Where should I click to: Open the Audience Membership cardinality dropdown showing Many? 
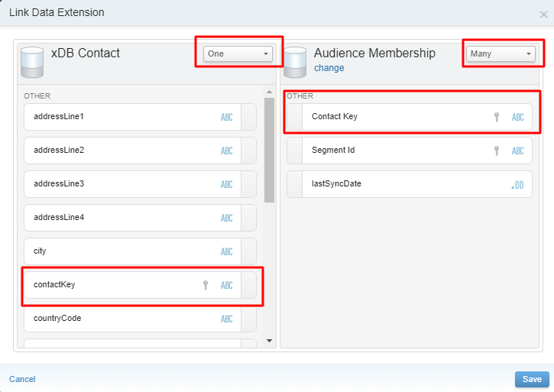pyautogui.click(x=501, y=53)
